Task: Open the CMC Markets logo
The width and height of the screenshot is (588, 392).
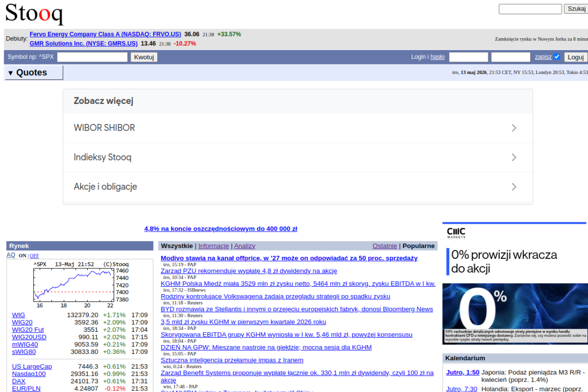Action: point(456,233)
